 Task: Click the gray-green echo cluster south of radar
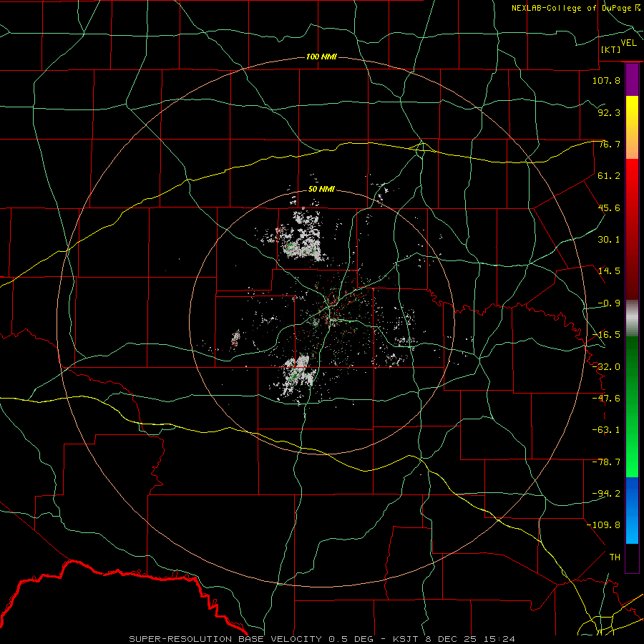297,376
